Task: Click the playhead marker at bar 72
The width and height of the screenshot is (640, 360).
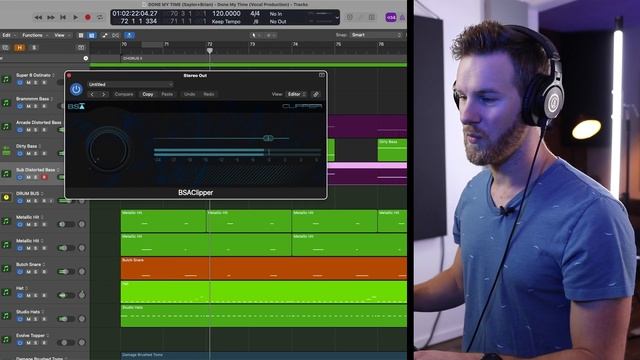Action: (210, 51)
